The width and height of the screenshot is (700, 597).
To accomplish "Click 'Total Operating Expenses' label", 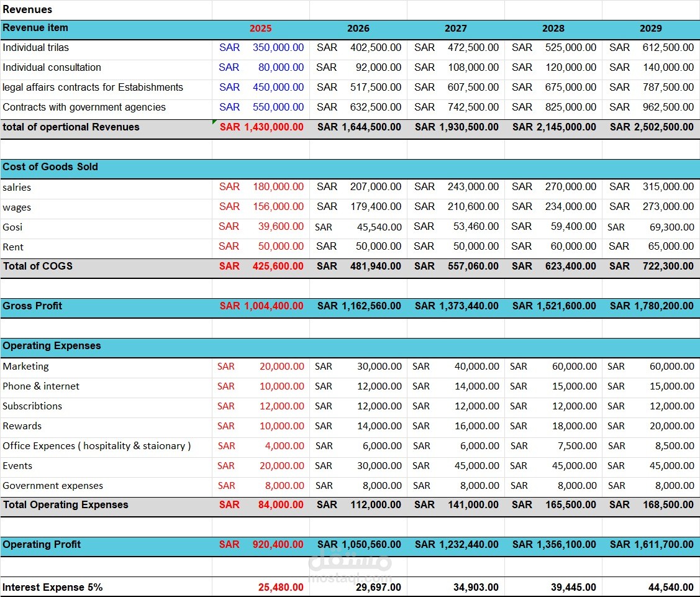I will click(x=66, y=504).
